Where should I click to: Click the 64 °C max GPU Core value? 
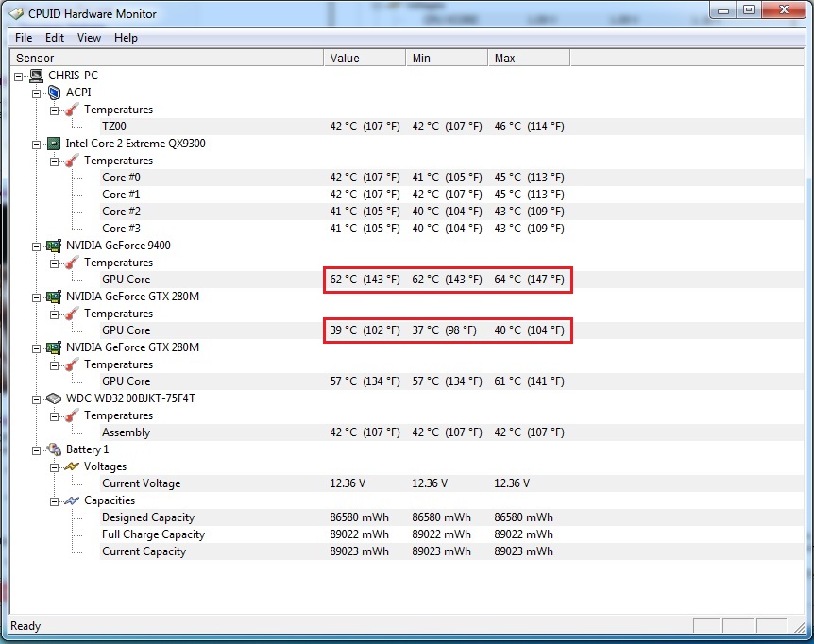529,280
